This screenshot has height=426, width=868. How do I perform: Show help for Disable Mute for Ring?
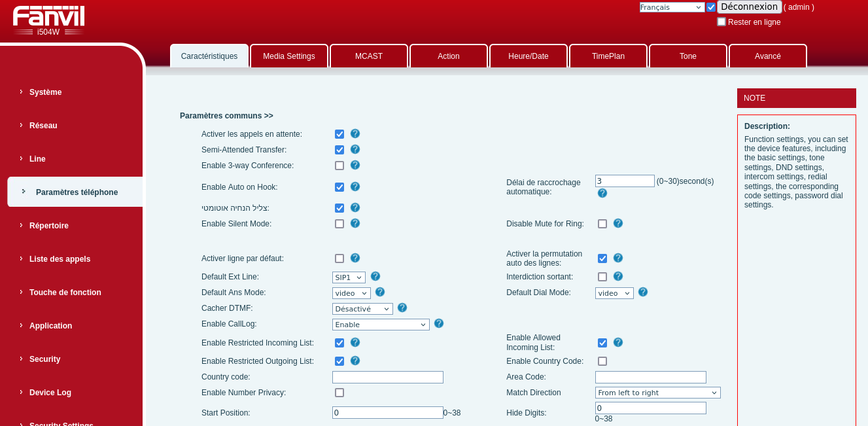pyautogui.click(x=618, y=223)
